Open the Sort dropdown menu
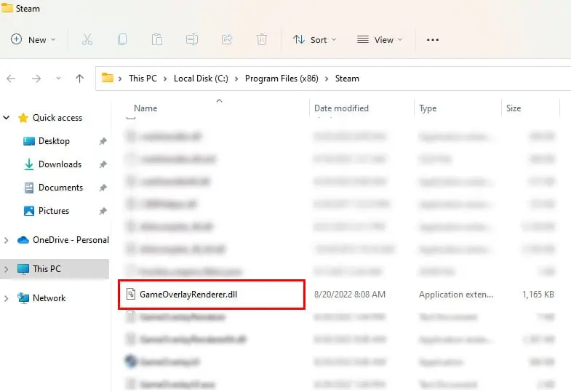This screenshot has height=392, width=571. (314, 39)
